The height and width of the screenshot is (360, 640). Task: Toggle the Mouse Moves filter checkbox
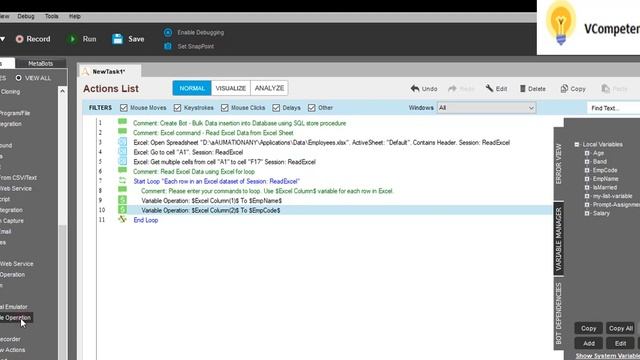(x=124, y=108)
